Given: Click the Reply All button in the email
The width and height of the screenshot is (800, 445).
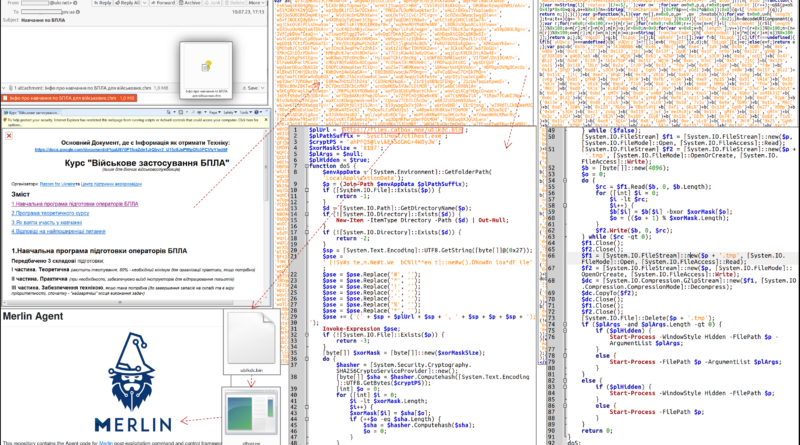Looking at the screenshot, I should [x=128, y=3].
